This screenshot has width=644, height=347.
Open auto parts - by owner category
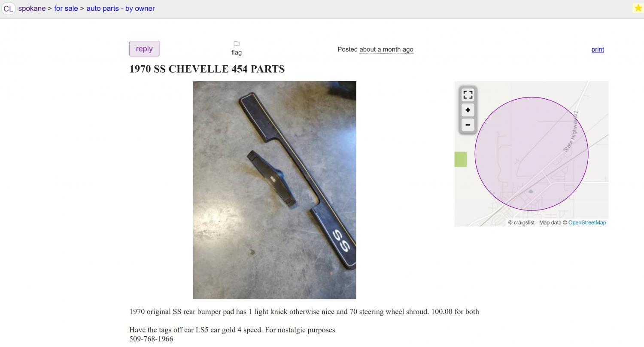(121, 9)
